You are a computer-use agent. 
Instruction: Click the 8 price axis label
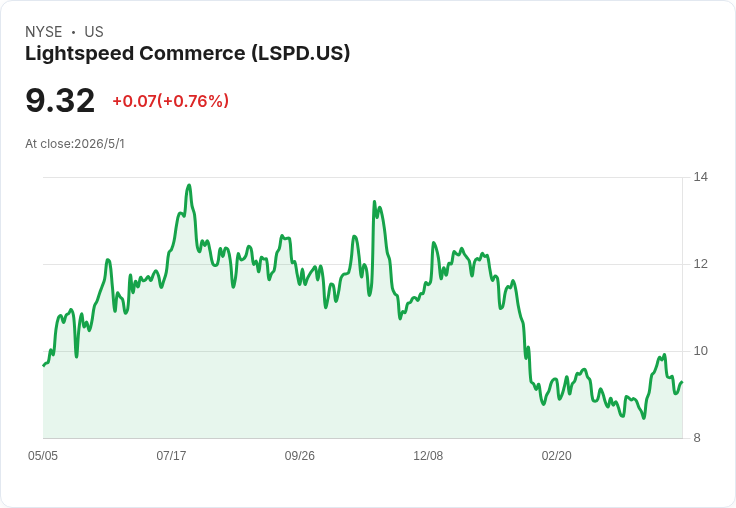click(x=697, y=438)
